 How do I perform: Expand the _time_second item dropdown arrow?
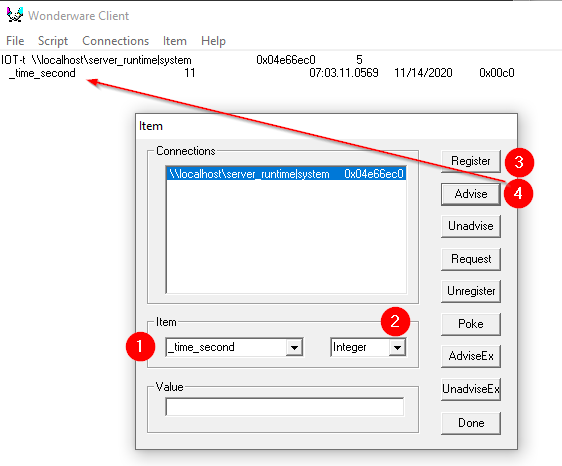click(294, 347)
